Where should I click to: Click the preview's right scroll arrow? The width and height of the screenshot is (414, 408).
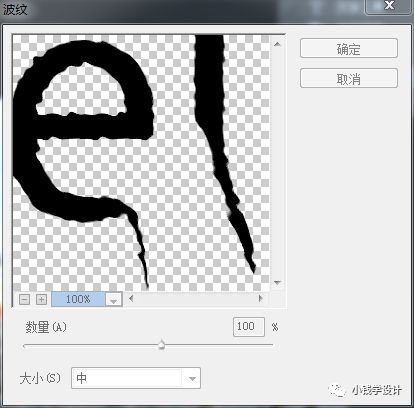coord(260,298)
